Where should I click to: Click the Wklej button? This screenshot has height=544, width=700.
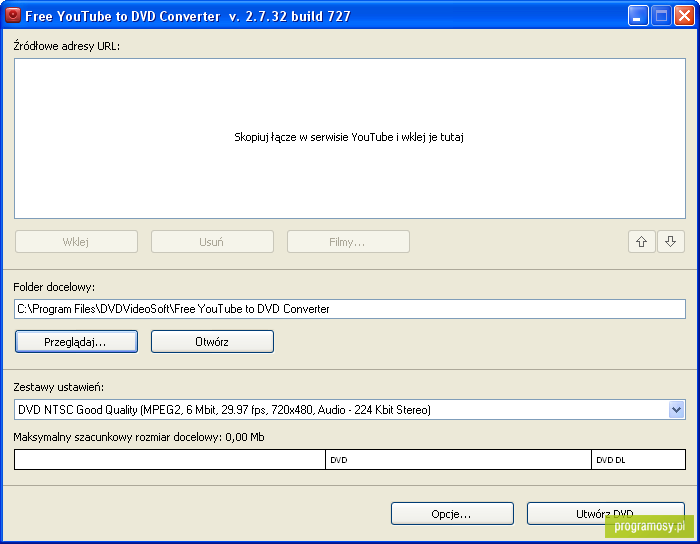click(76, 241)
